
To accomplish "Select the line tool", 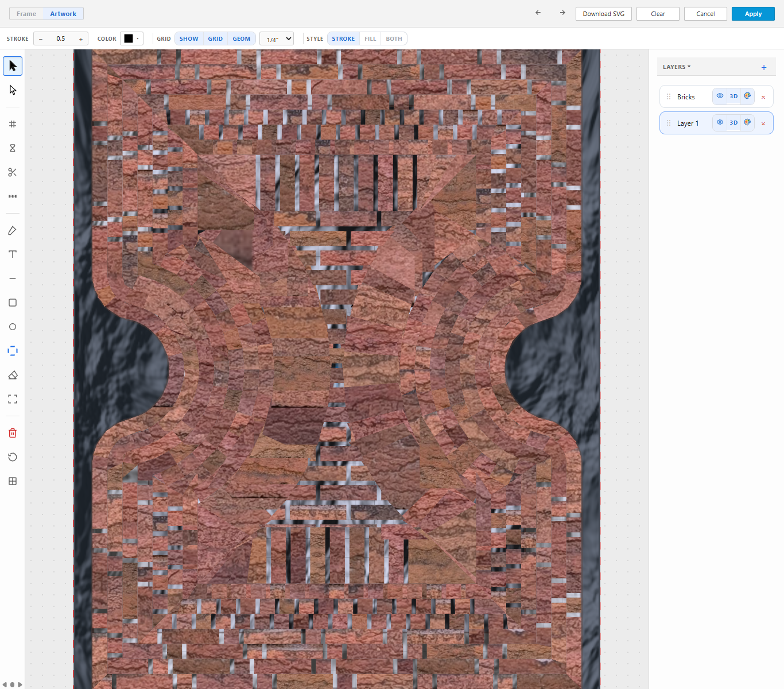I will pos(13,278).
